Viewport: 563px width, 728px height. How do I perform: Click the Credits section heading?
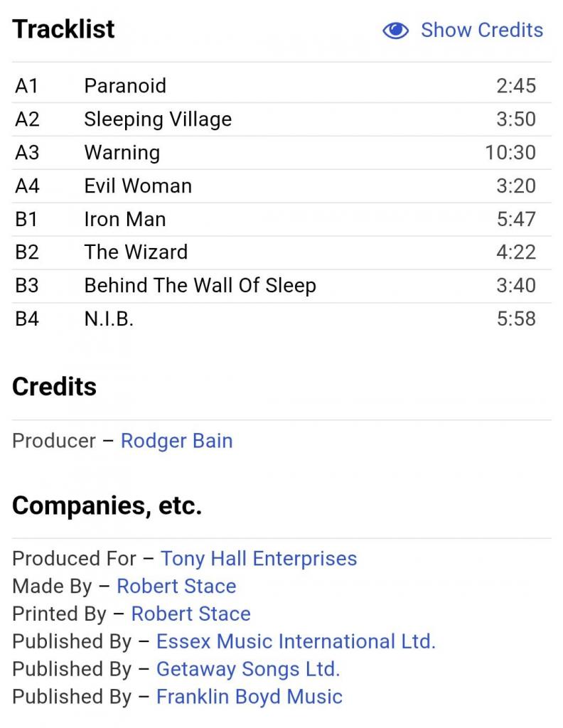(x=54, y=387)
